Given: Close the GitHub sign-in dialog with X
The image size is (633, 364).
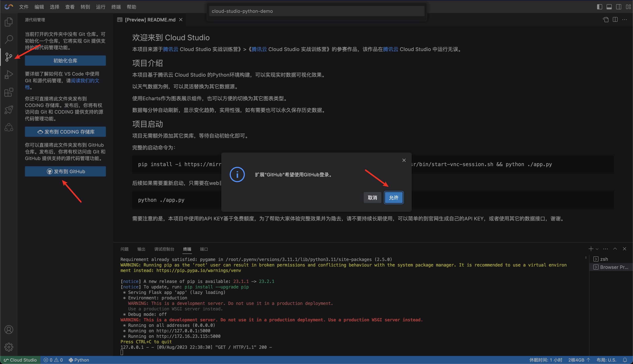Looking at the screenshot, I should (x=404, y=160).
